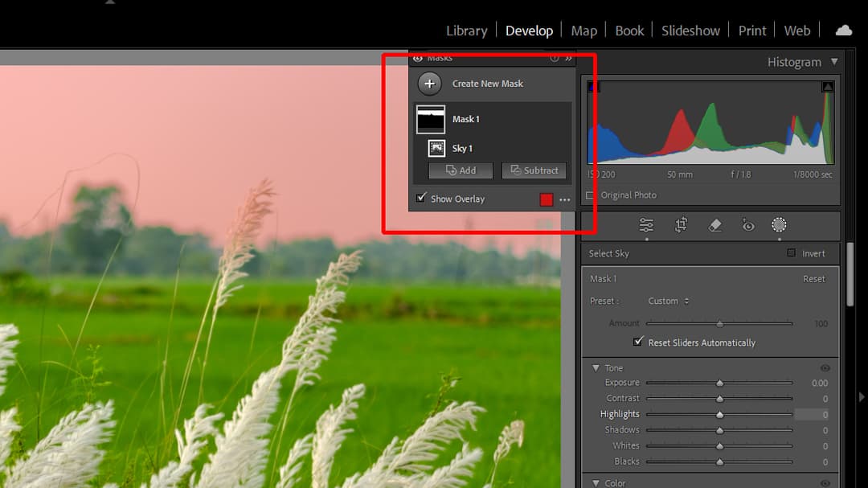Open the Web module

tap(796, 31)
